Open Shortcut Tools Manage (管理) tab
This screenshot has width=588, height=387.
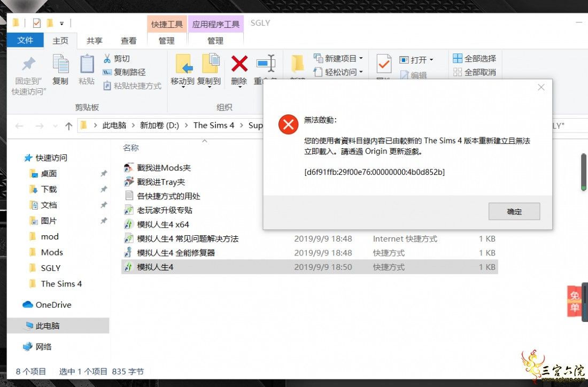pos(166,41)
